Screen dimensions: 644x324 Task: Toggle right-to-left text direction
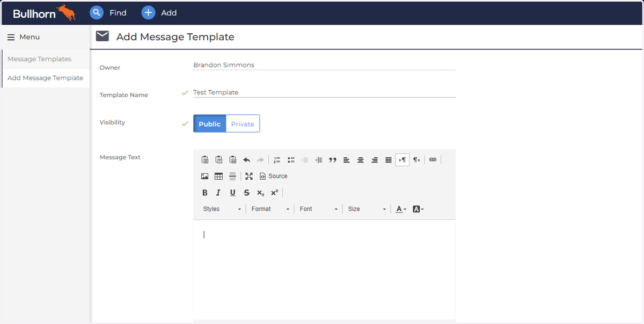coord(416,160)
